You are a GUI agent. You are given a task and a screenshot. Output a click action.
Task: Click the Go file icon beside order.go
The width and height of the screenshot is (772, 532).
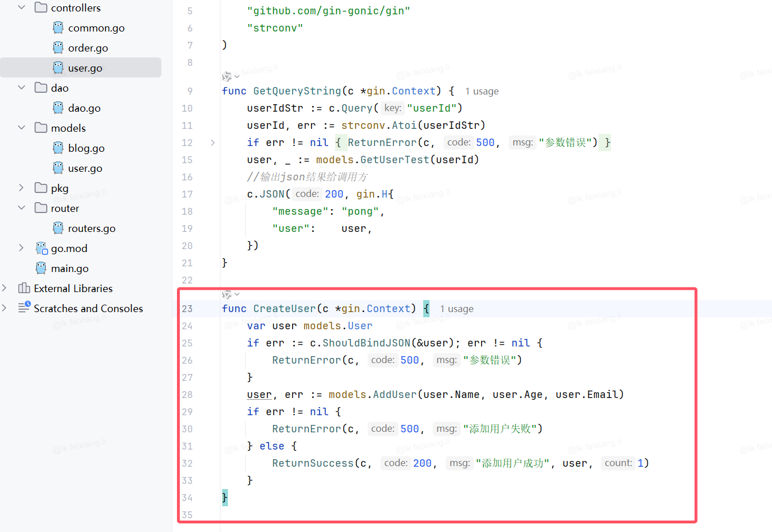pos(58,48)
